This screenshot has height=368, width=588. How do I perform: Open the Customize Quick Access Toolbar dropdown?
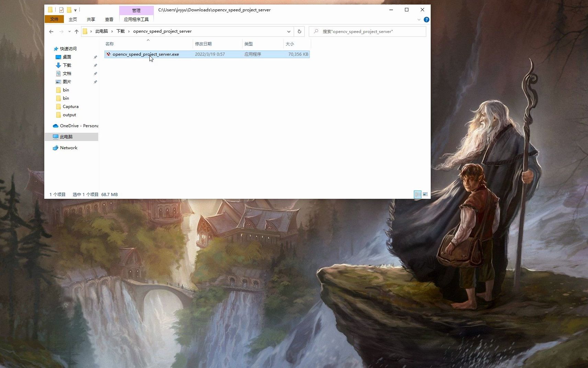(75, 10)
